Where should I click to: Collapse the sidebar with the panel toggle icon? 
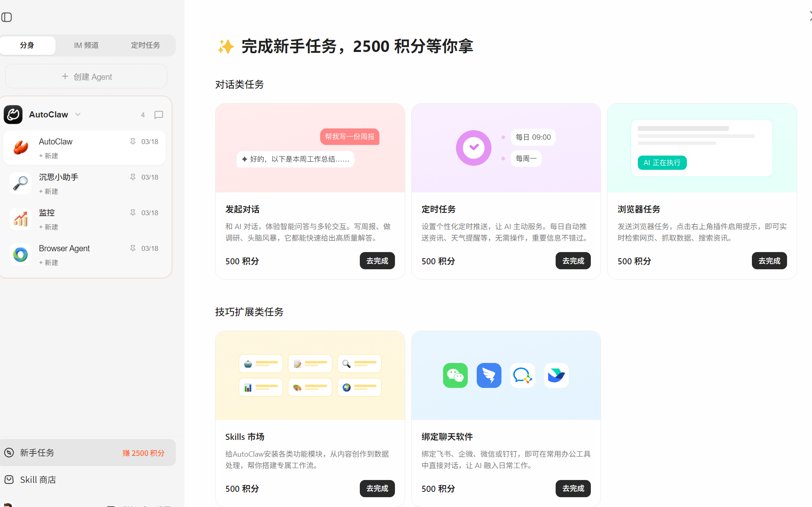(x=7, y=17)
